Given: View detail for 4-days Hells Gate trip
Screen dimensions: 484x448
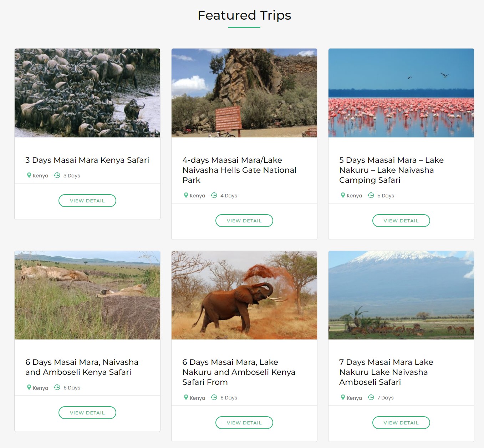Looking at the screenshot, I should (244, 221).
